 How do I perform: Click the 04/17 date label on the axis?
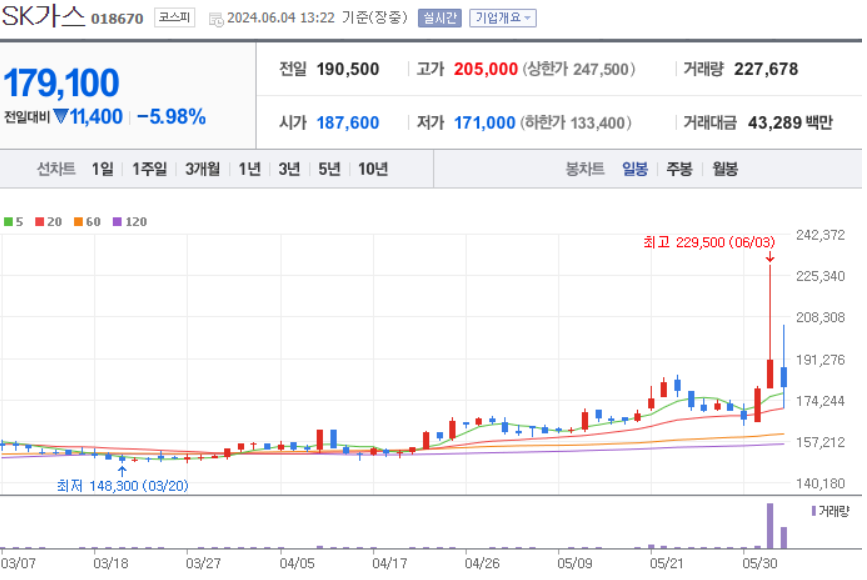389,563
